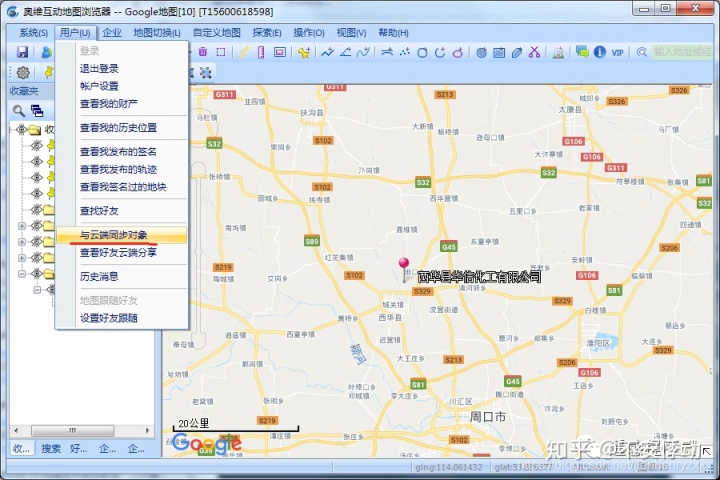
Task: Click the VIP toolbar icon
Action: point(618,52)
